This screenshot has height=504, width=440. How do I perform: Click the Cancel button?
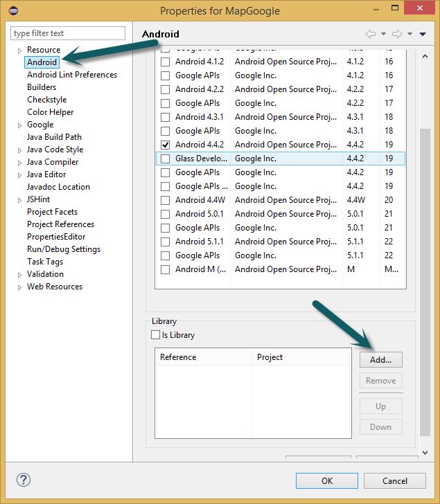[x=395, y=481]
